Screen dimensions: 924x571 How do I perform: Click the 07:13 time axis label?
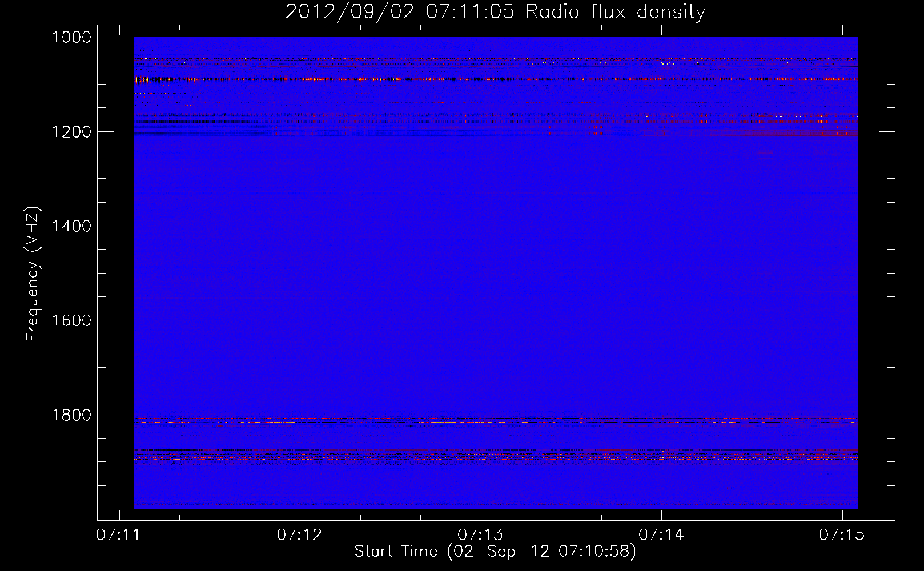pyautogui.click(x=481, y=535)
